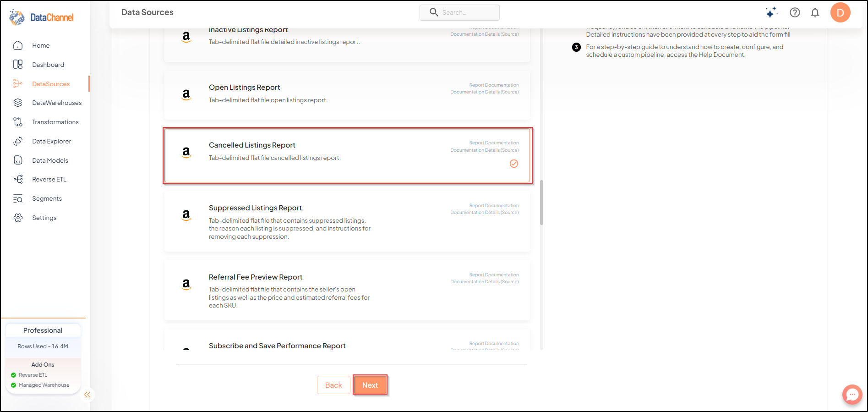The width and height of the screenshot is (868, 412).
Task: Open Documentation Details (Source) for Suppressed Listings Report
Action: point(484,213)
